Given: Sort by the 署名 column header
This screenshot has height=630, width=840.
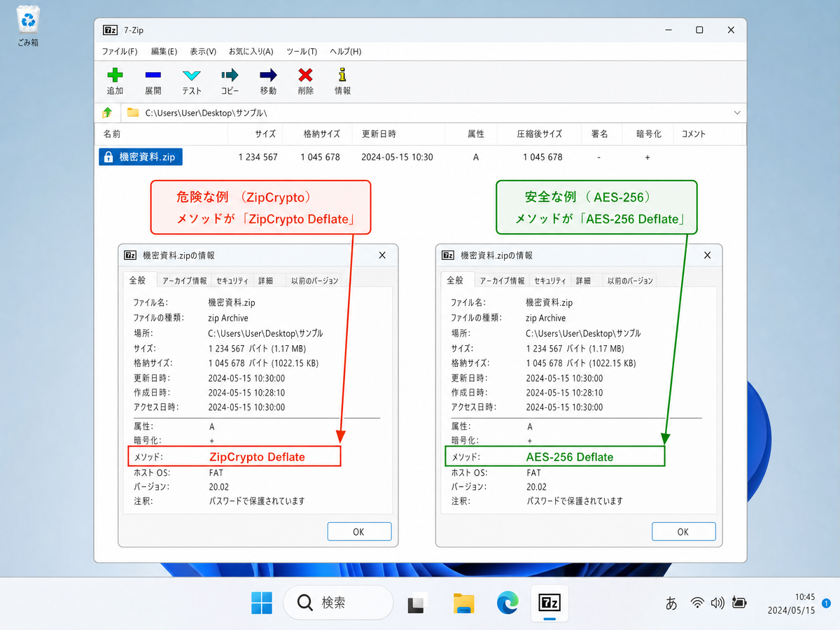Looking at the screenshot, I should tap(600, 134).
